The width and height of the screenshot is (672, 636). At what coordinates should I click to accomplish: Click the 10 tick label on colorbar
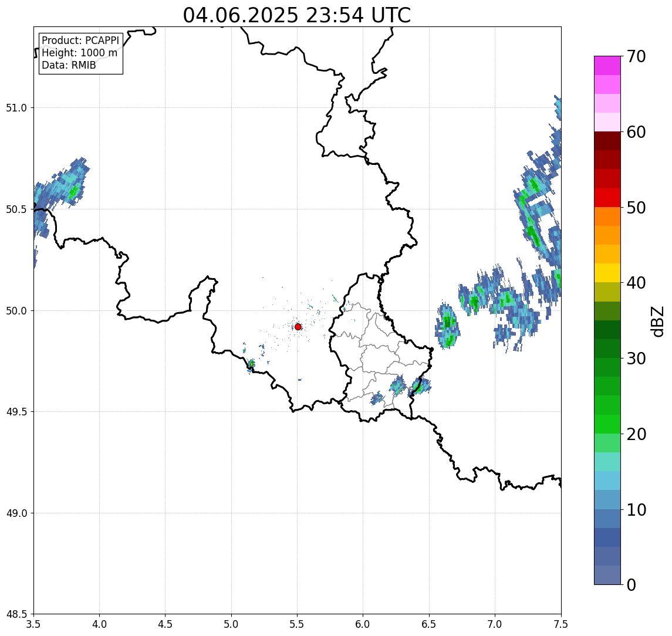pos(636,510)
